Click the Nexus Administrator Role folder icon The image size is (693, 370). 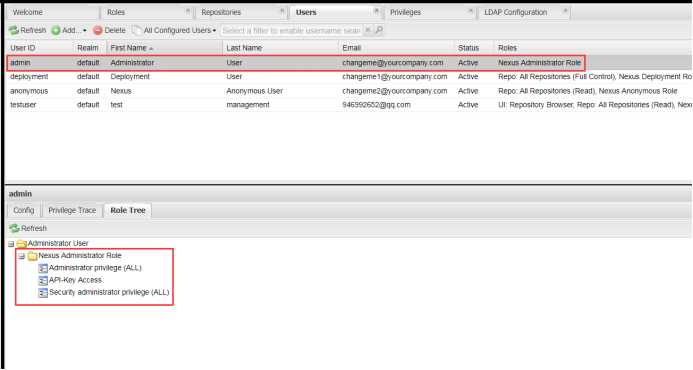(32, 256)
